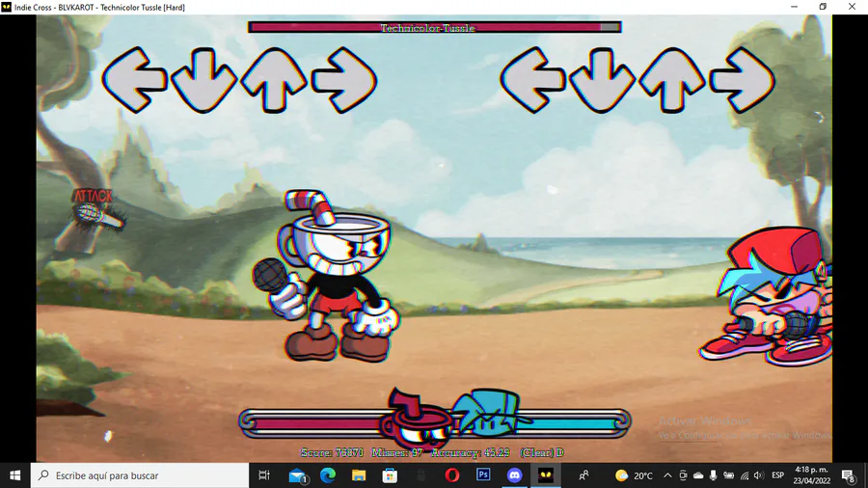The image size is (868, 488).
Task: Click the cyan player side of health bar
Action: [x=567, y=423]
